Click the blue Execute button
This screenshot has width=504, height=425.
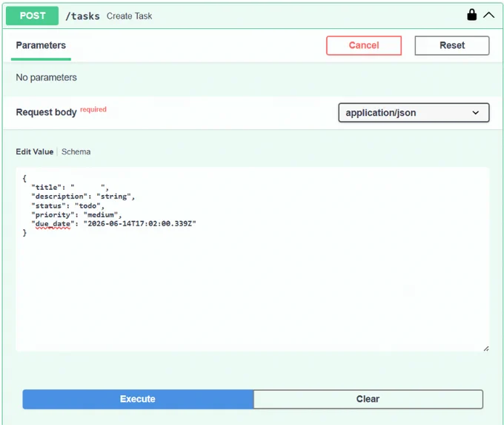click(138, 399)
